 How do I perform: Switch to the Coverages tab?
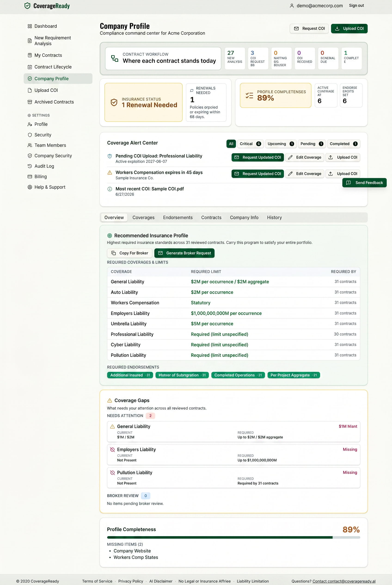pyautogui.click(x=144, y=218)
